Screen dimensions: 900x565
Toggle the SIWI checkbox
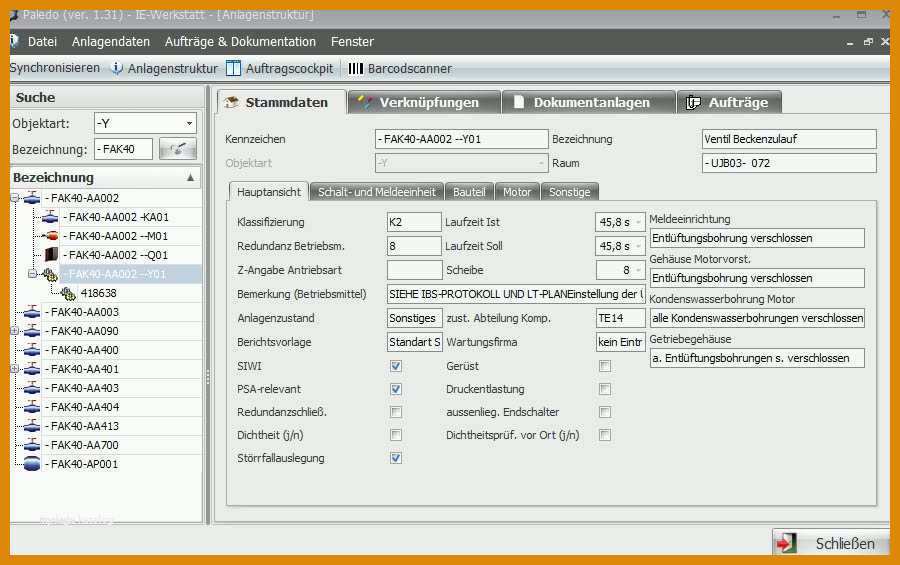(x=396, y=366)
